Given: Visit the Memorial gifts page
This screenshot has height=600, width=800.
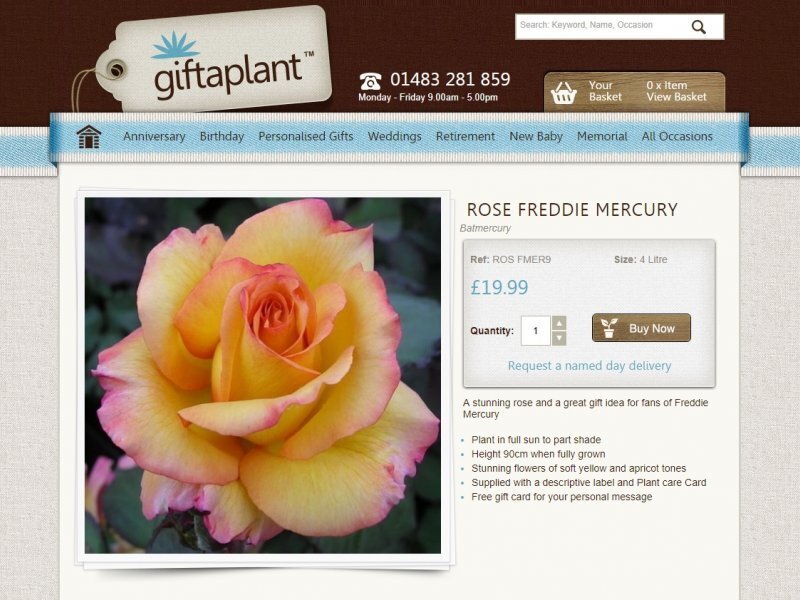Looking at the screenshot, I should [602, 137].
